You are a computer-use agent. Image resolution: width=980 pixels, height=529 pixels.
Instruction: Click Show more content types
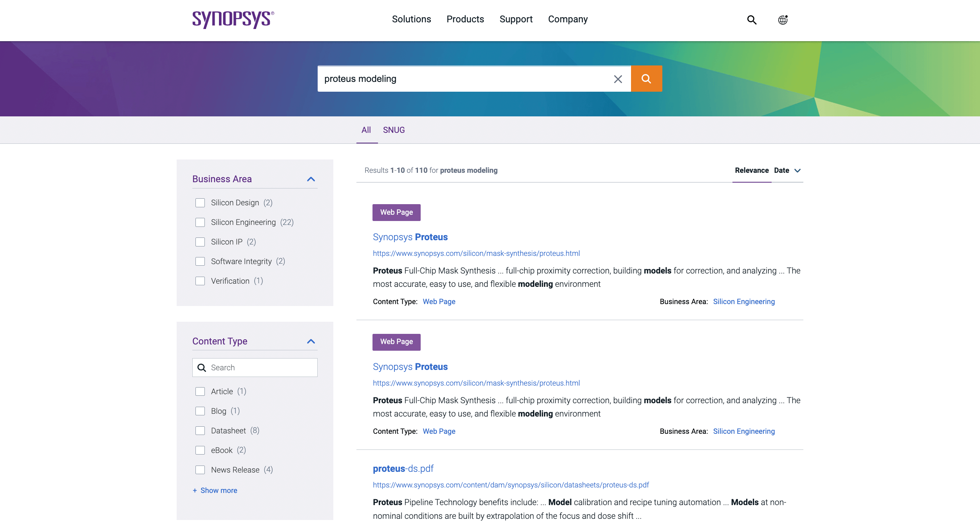(x=215, y=491)
